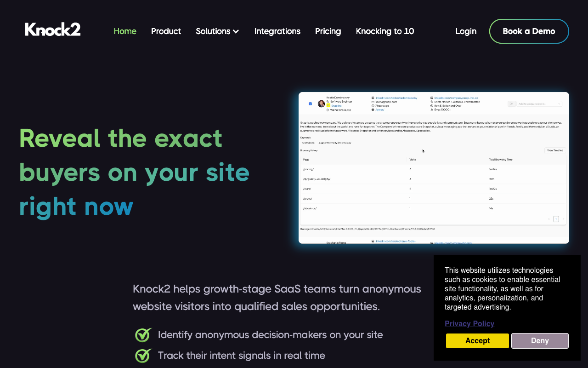Click the checkmark icon beside Track their intent signals
Screen dimensions: 588x368
pyautogui.click(x=143, y=355)
